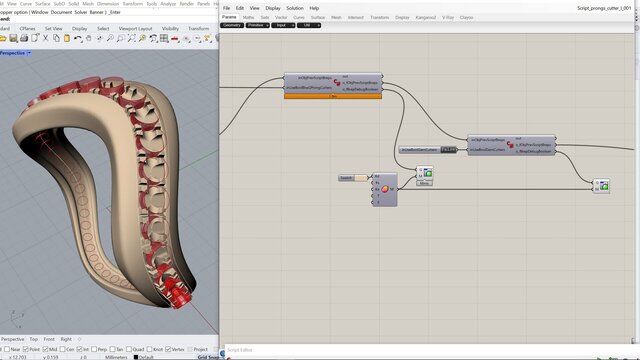Click the black Default layer swatch
The height and width of the screenshot is (360, 640).
pyautogui.click(x=136, y=357)
